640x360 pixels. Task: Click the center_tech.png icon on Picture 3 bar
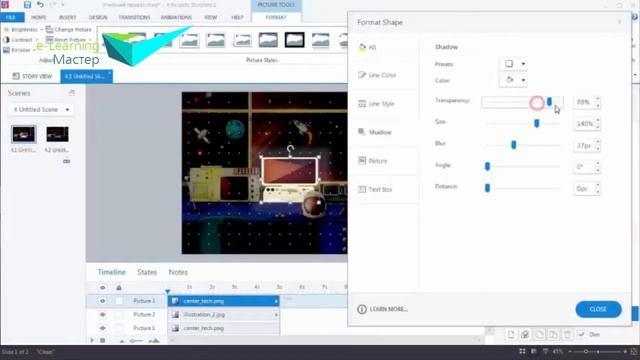[175, 301]
